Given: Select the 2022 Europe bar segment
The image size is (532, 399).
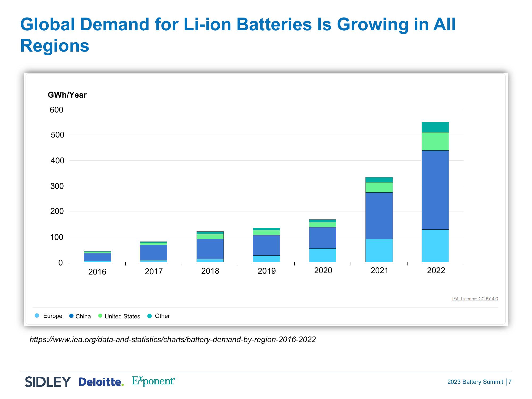Looking at the screenshot, I should pyautogui.click(x=435, y=246).
